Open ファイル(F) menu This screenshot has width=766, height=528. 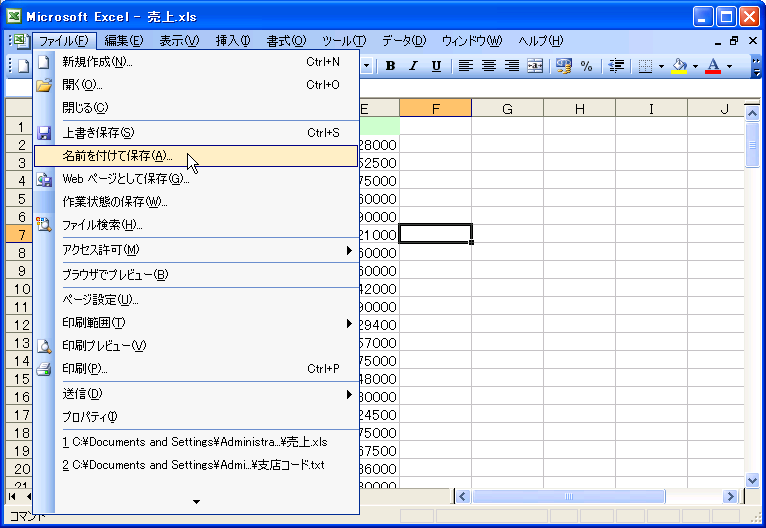click(x=64, y=41)
